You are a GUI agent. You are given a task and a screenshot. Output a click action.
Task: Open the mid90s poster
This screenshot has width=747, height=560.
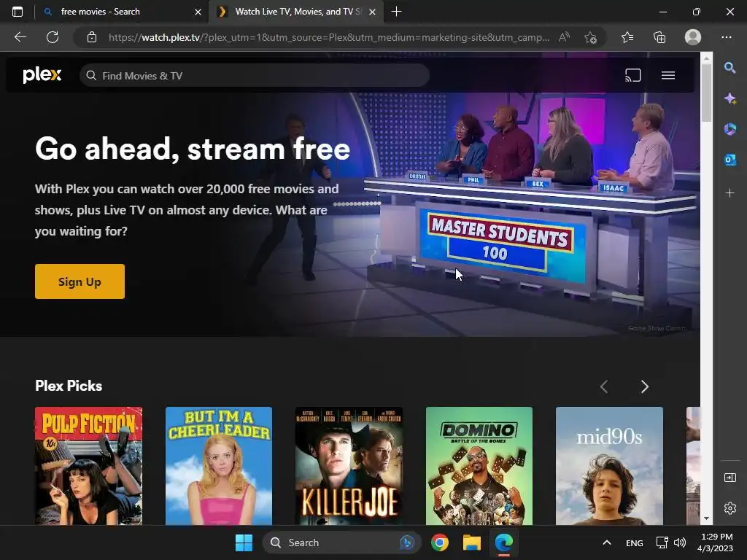[609, 466]
